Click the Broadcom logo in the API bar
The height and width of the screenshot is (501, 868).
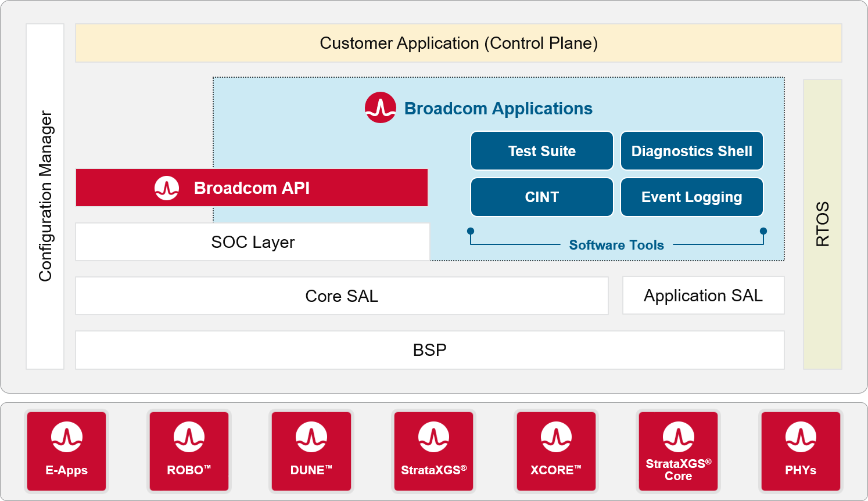pos(167,188)
